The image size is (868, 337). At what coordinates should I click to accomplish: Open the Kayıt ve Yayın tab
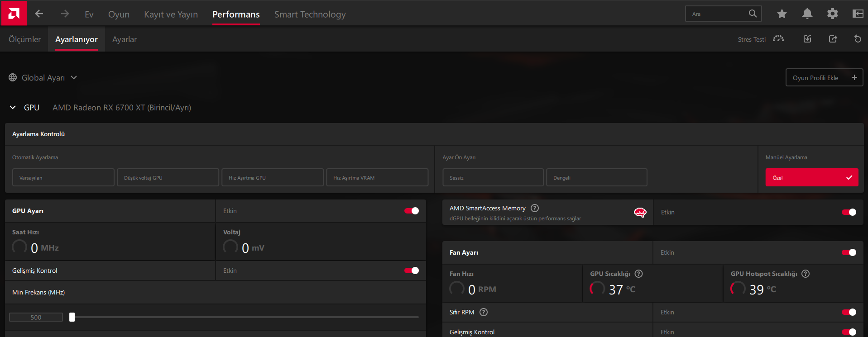(x=171, y=14)
